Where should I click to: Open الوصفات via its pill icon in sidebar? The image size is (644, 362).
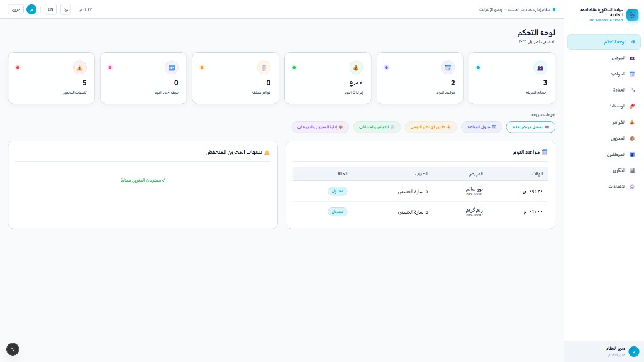pyautogui.click(x=632, y=106)
